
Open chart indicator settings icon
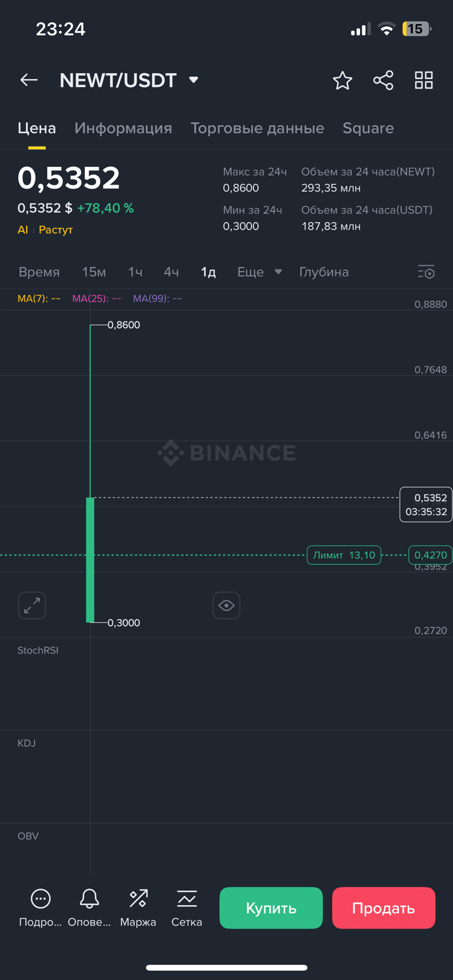(426, 272)
